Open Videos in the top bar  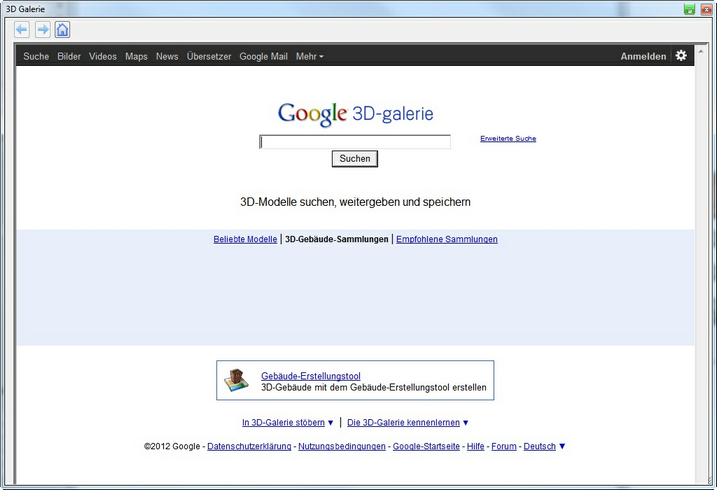(103, 56)
